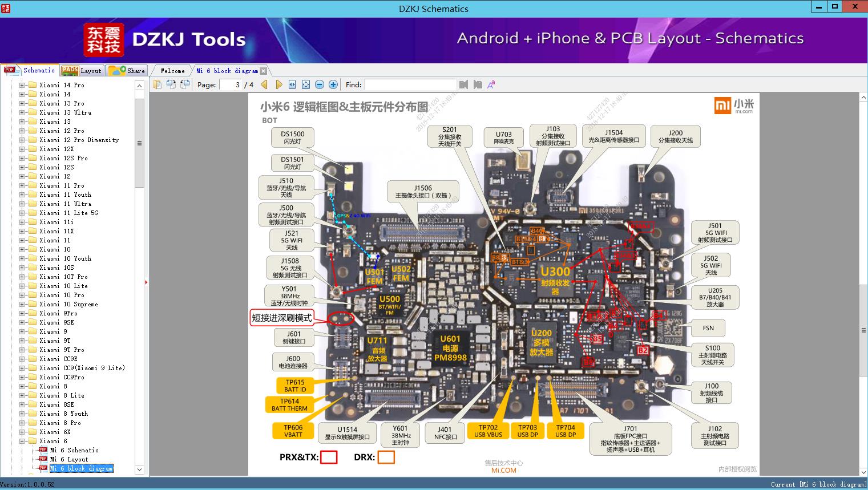Click the side panel collapse arrow
This screenshot has height=490, width=868.
click(x=147, y=282)
